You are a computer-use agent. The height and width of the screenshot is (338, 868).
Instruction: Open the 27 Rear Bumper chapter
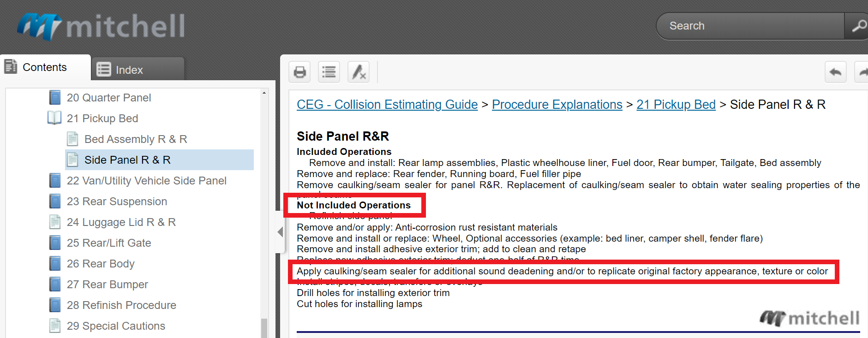click(108, 285)
